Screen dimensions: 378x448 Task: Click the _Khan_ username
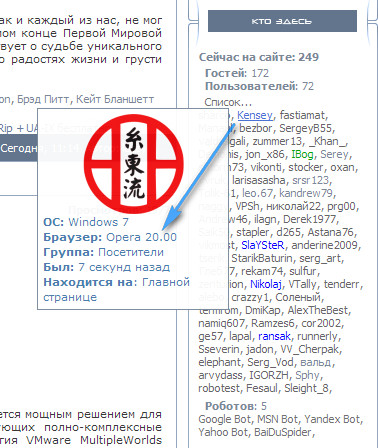(x=328, y=141)
